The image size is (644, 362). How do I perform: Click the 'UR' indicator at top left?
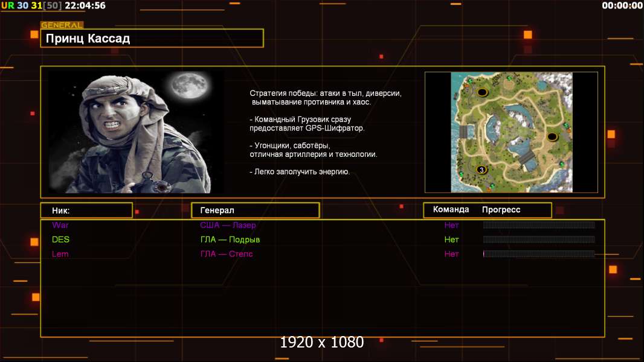(x=7, y=5)
